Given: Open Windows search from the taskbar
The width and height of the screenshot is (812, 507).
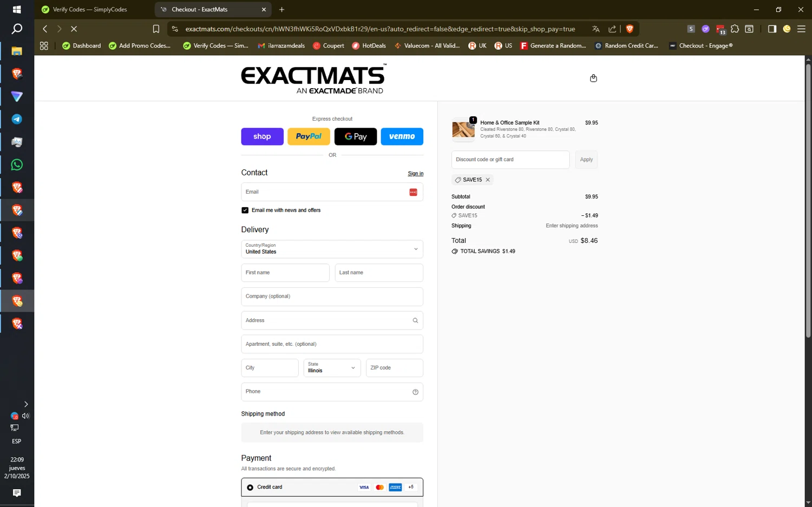Looking at the screenshot, I should pyautogui.click(x=17, y=29).
